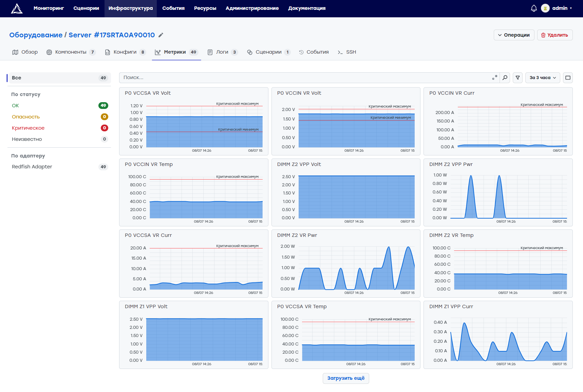Filter metrics by Критическое status
Screen dimensions: 583x392
59,128
